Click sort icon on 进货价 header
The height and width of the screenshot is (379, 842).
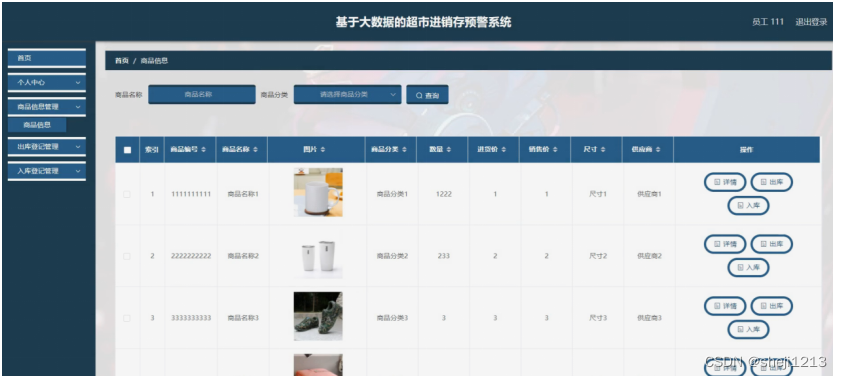pyautogui.click(x=504, y=150)
